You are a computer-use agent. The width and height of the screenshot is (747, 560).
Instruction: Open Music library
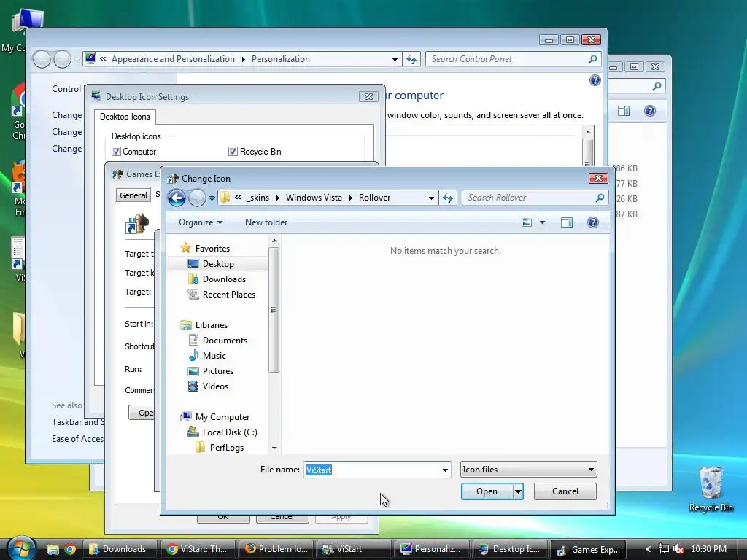tap(214, 356)
